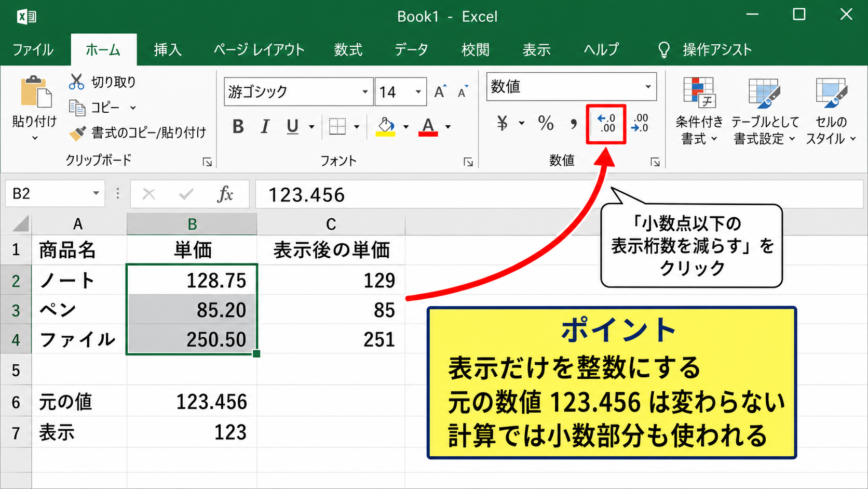The image size is (868, 489).
Task: Select cell containing ファイル
Action: (x=79, y=339)
